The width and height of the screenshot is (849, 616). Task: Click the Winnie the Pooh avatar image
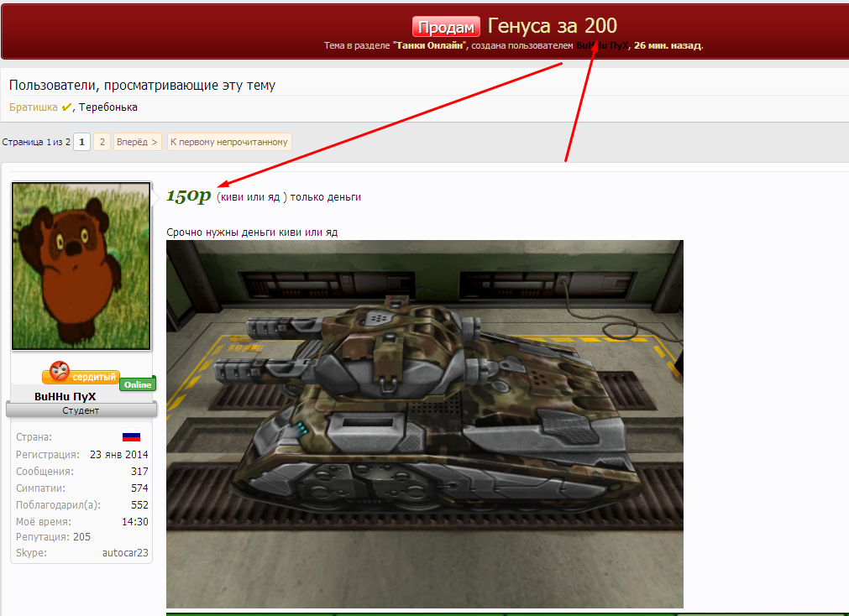tap(81, 266)
